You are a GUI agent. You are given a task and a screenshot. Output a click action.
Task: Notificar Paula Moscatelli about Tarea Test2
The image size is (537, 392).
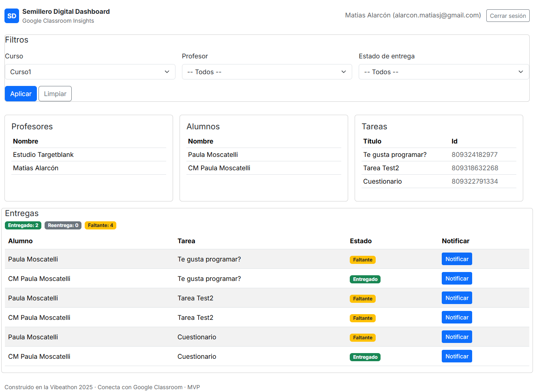pos(457,298)
